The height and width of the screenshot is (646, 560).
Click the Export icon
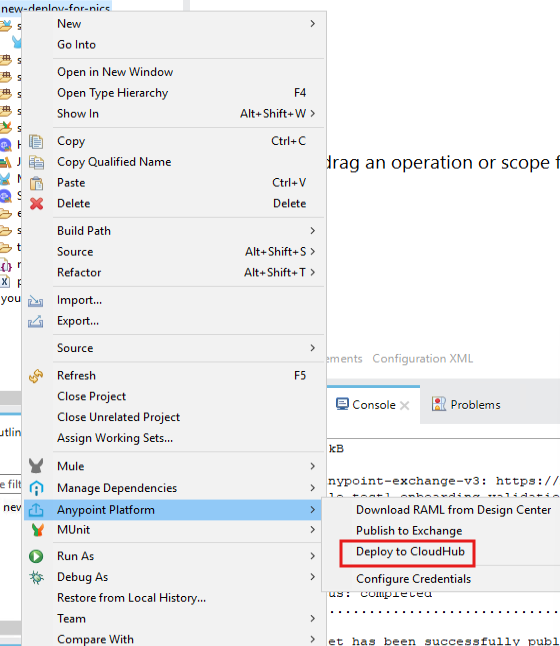point(35,321)
